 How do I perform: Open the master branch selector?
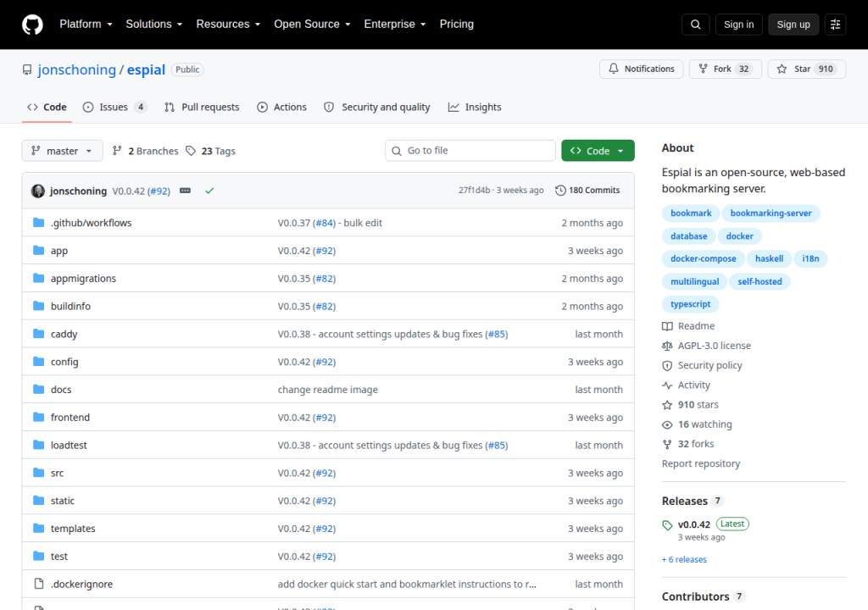pos(62,151)
